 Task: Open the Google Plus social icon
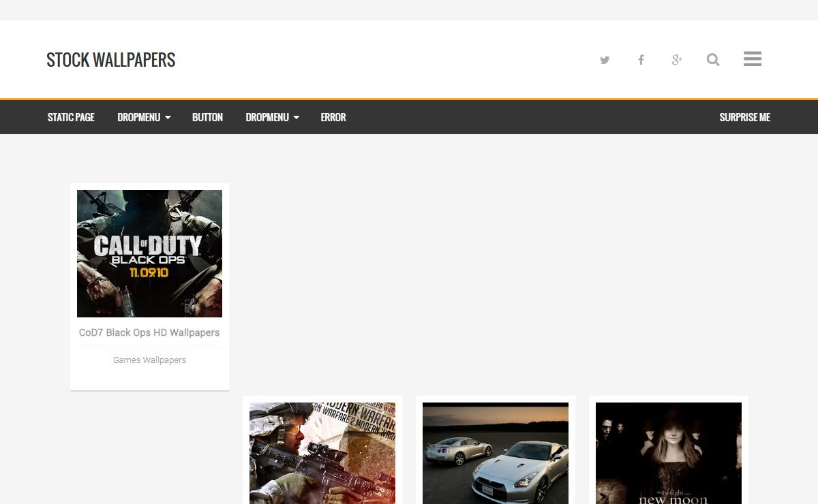point(677,60)
